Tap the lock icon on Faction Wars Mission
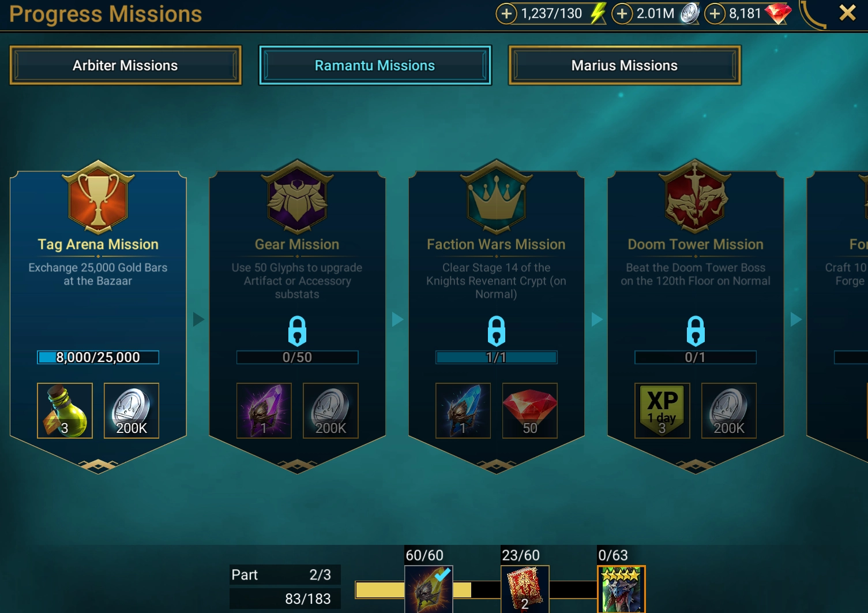The image size is (868, 613). 496,331
